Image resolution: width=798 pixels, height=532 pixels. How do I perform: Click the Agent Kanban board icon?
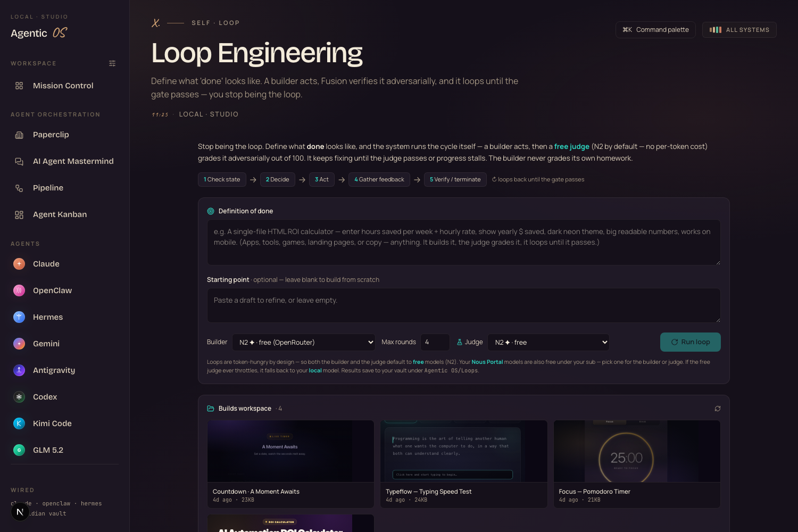coord(19,214)
